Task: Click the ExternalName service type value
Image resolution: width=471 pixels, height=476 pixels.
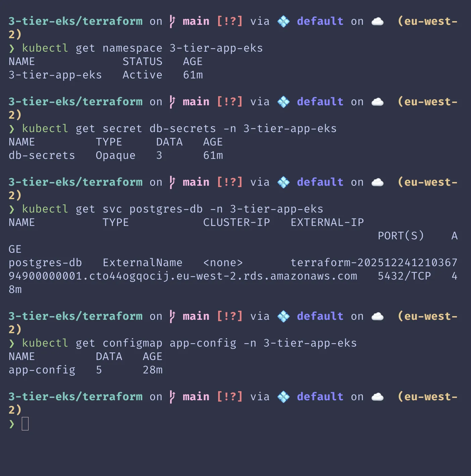Action: point(142,263)
